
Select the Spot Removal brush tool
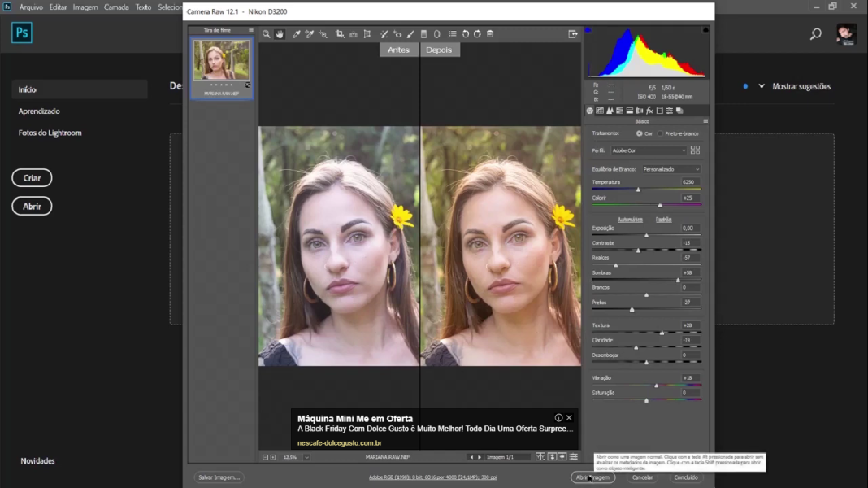click(x=384, y=34)
